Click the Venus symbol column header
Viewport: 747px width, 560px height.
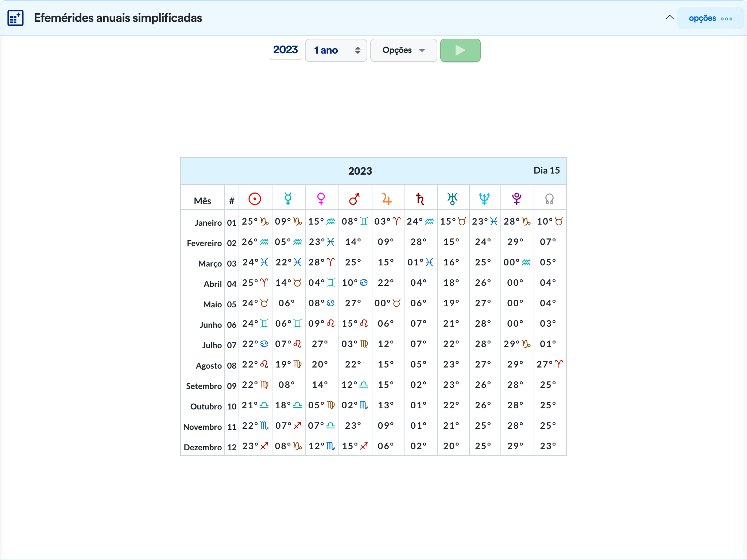click(x=321, y=199)
